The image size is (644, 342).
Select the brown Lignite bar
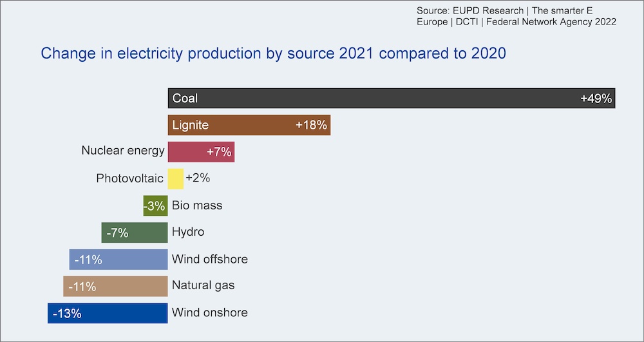(x=249, y=125)
